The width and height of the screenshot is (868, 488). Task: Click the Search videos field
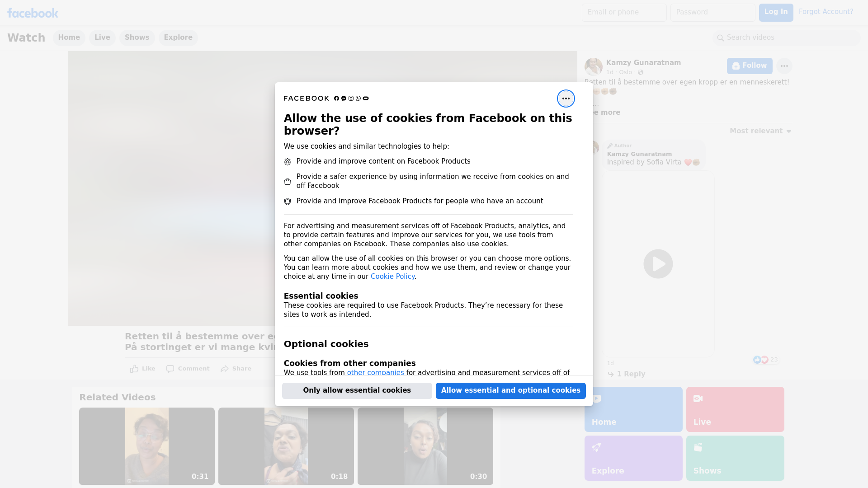(x=787, y=38)
